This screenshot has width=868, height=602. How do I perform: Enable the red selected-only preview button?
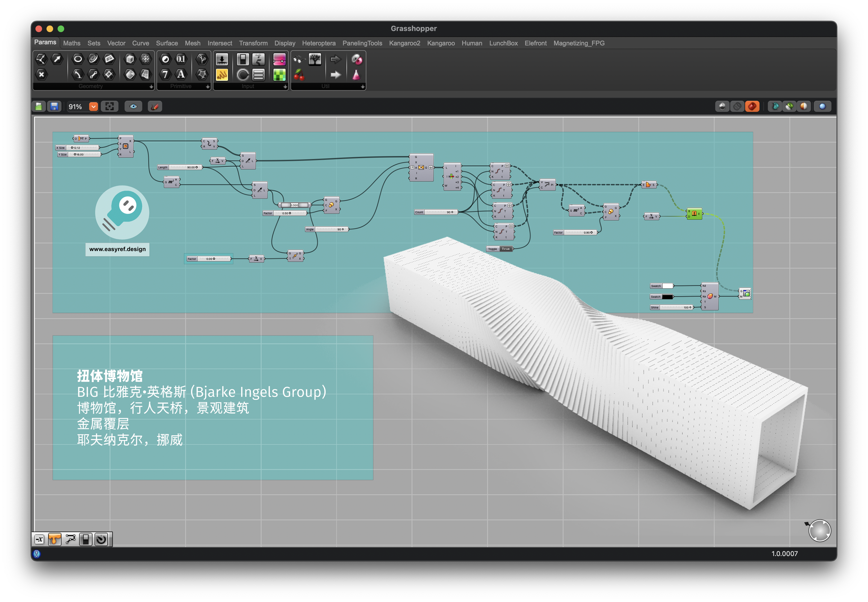(x=752, y=107)
